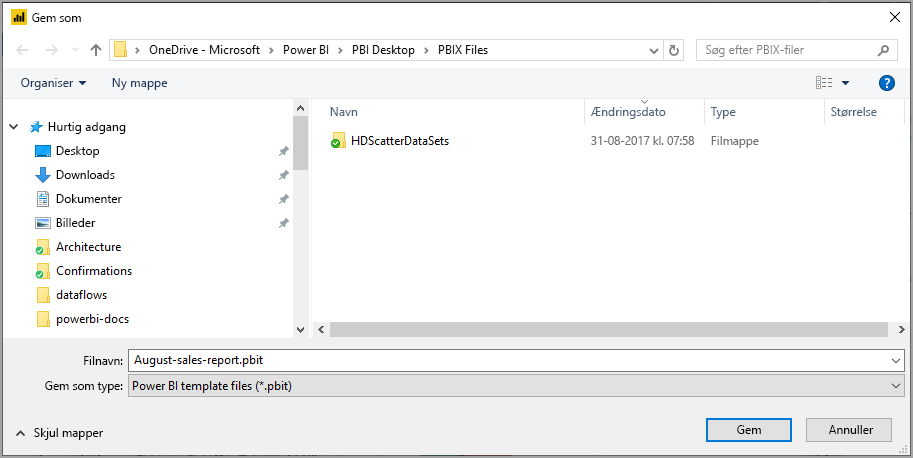Click pin icon next to Billeder
This screenshot has height=458, width=913.
[284, 223]
